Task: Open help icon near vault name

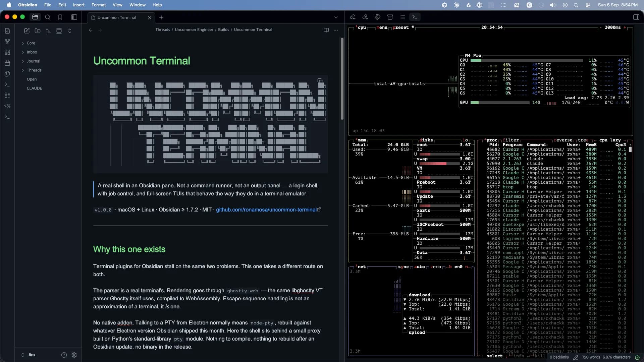Action: pyautogui.click(x=64, y=355)
